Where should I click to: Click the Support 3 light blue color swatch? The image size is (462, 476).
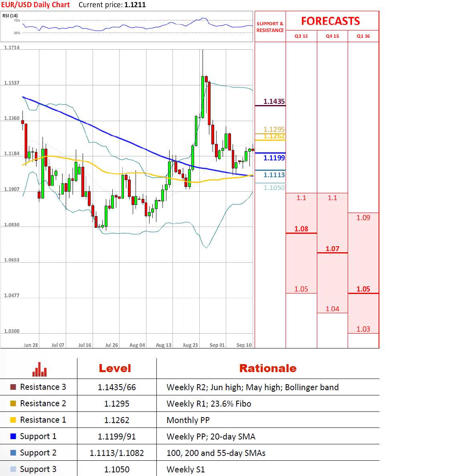tap(13, 469)
